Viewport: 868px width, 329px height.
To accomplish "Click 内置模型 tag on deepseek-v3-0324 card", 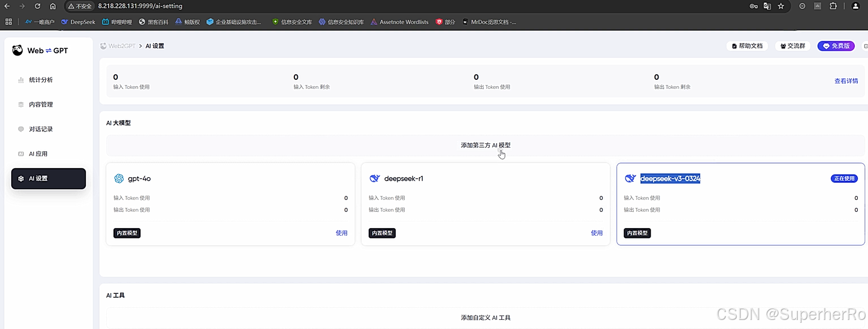I will 638,233.
